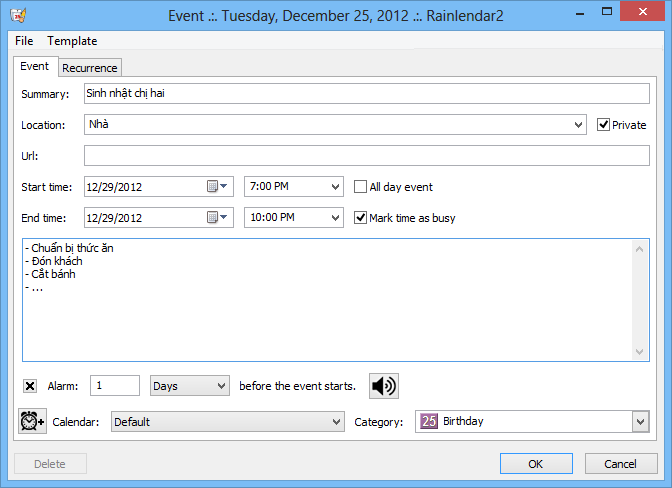
Task: Open the File menu
Action: [x=25, y=41]
